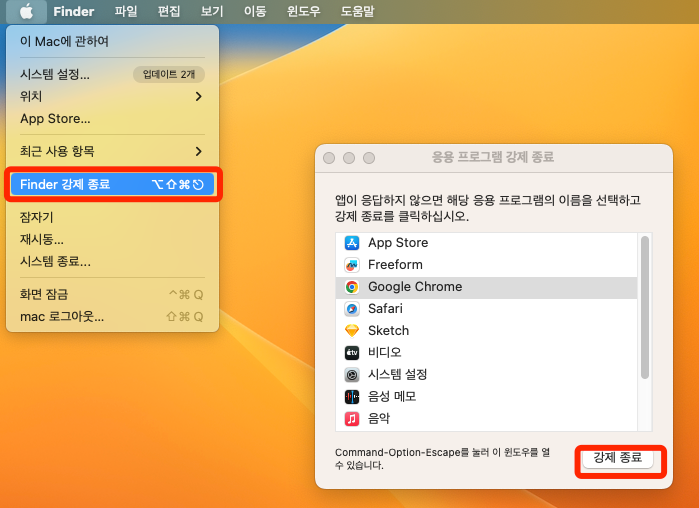699x508 pixels.
Task: Click the App Store icon in the list
Action: click(352, 243)
